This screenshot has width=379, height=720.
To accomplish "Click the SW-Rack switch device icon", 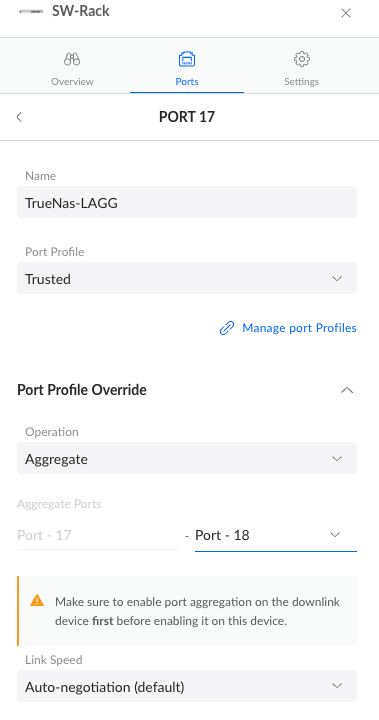I will tap(31, 11).
